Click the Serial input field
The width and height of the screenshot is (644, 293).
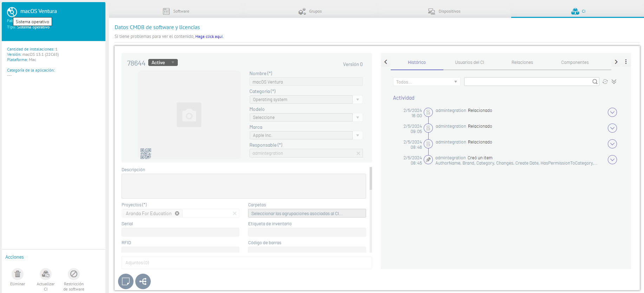click(x=180, y=232)
